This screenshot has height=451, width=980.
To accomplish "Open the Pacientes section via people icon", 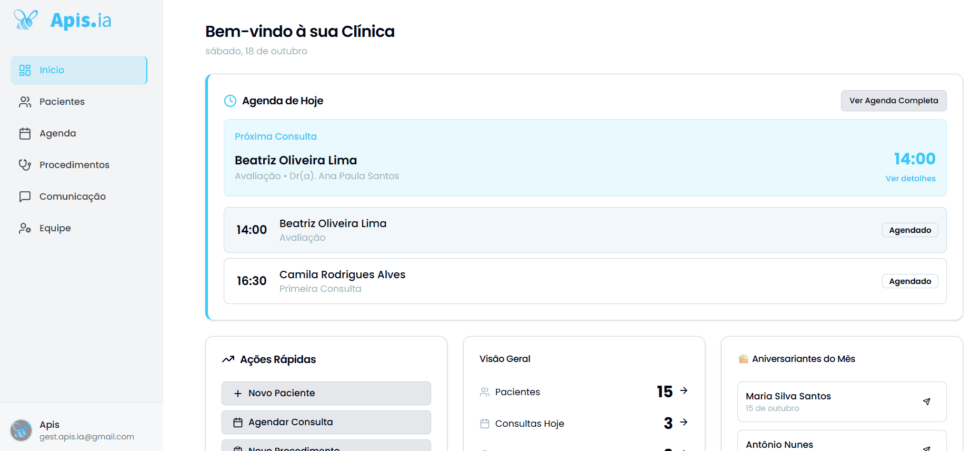I will tap(25, 101).
